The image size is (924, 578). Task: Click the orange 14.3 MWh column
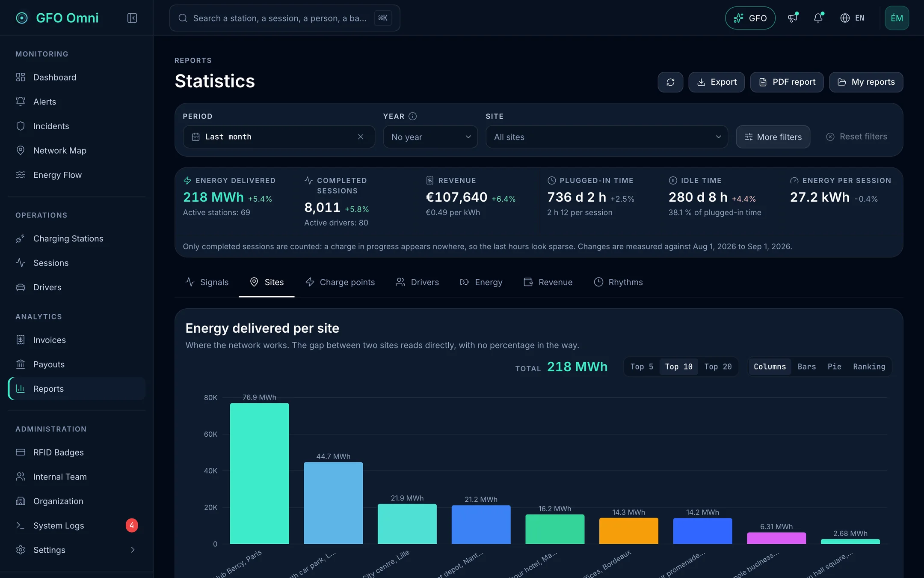629,531
